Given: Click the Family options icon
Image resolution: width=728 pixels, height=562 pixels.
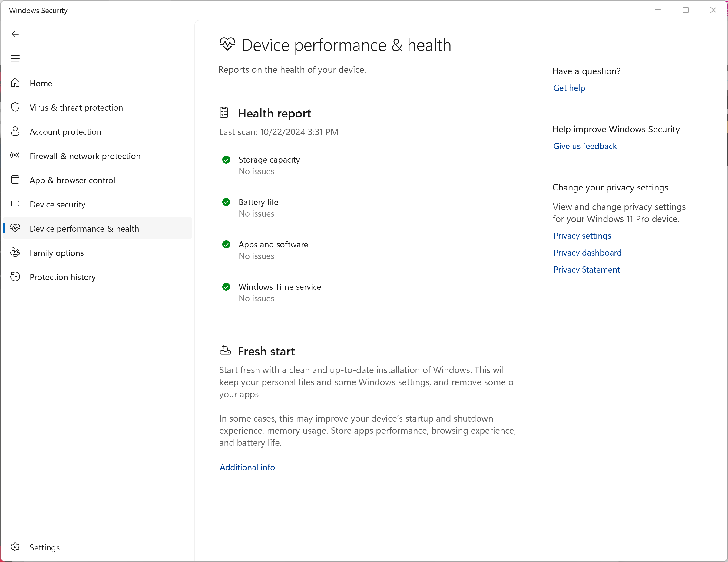Looking at the screenshot, I should pyautogui.click(x=17, y=252).
